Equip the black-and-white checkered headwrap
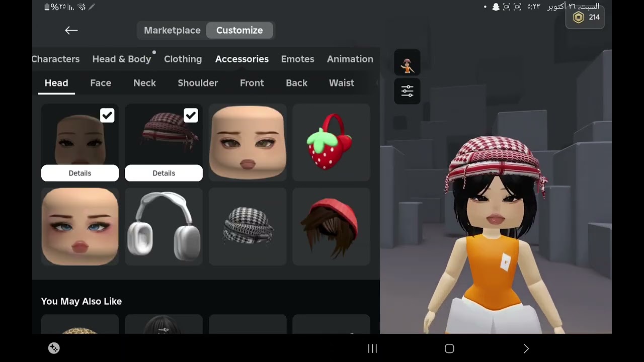This screenshot has height=362, width=644. (248, 226)
